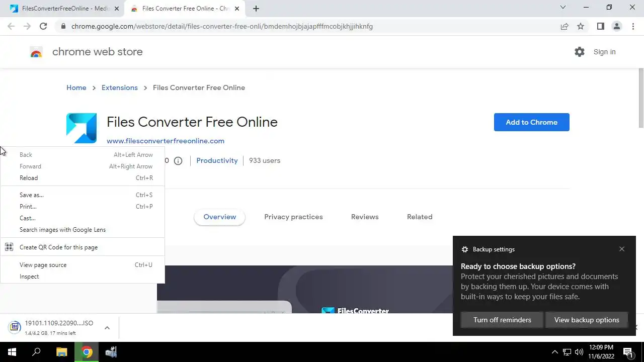Choose Inspect in context menu
Image resolution: width=644 pixels, height=362 pixels.
[83, 277]
